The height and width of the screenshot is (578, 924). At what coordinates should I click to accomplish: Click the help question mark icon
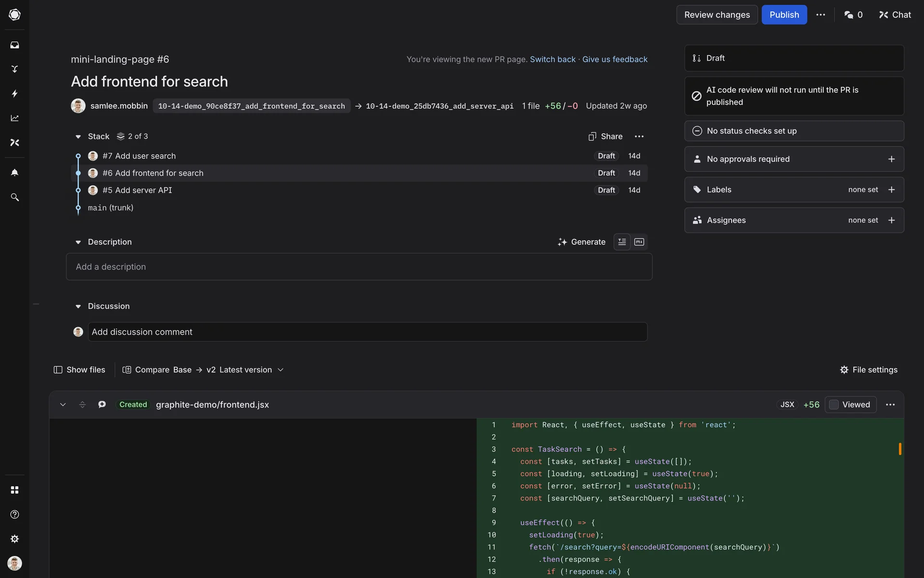14,514
